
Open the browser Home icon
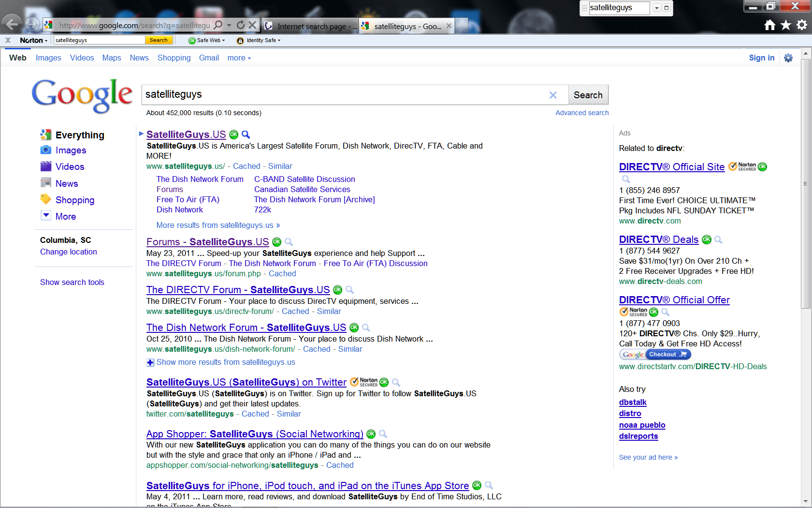pos(770,25)
